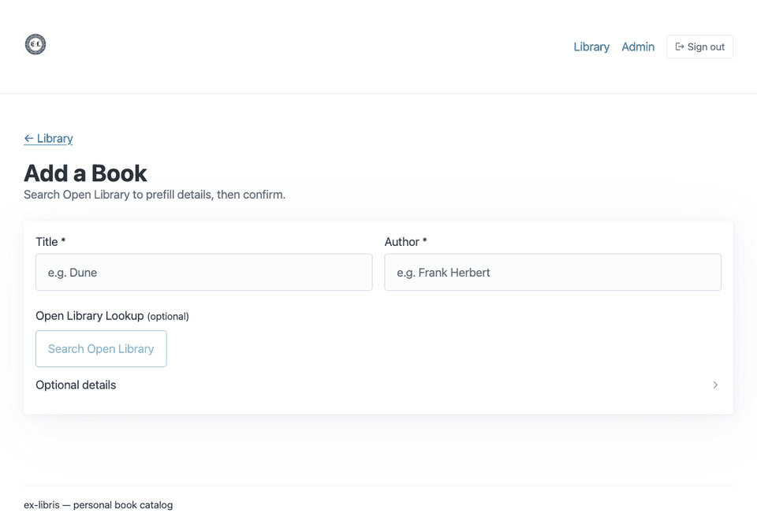Open the Library navigation item
Image resolution: width=757 pixels, height=532 pixels.
click(591, 47)
